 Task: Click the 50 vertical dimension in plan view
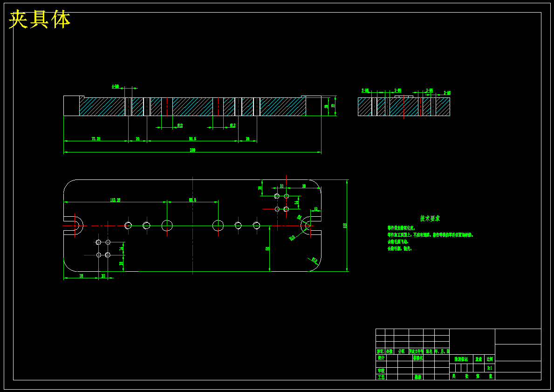coord(268,248)
